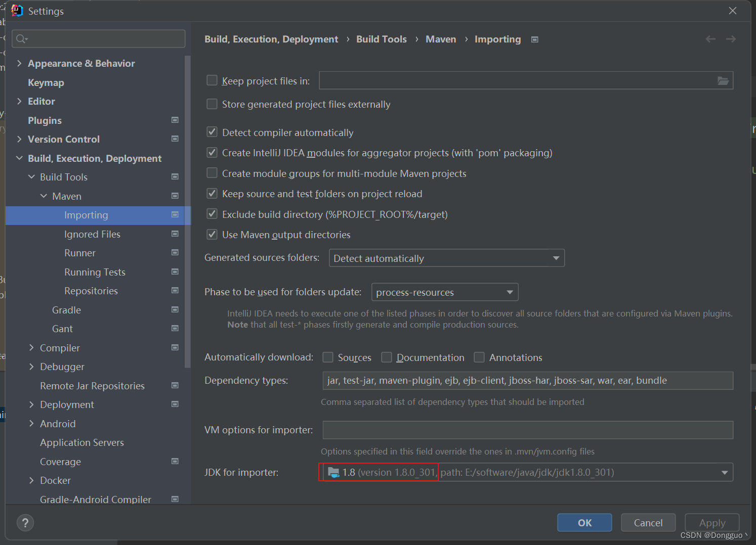
Task: Open the Generated sources folders dropdown
Action: point(447,258)
